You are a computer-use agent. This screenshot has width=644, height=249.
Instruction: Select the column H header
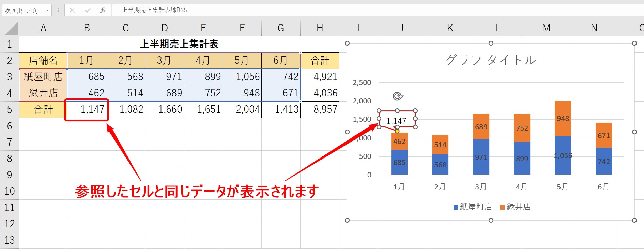[320, 28]
